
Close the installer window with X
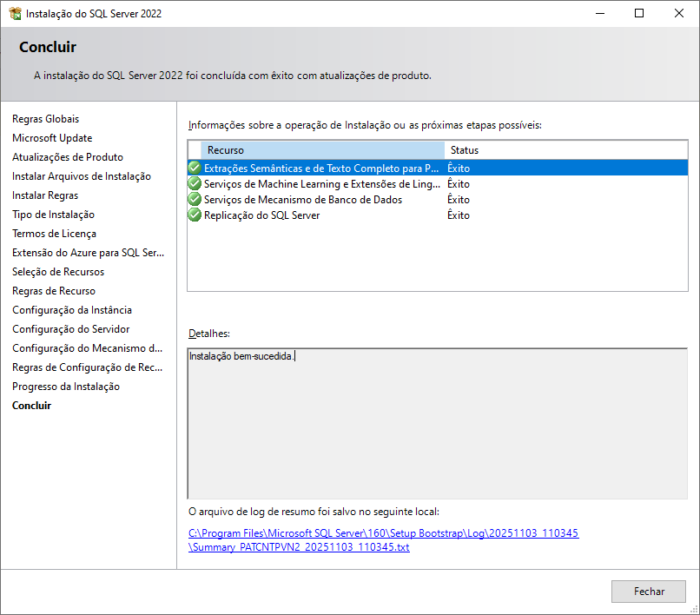click(x=679, y=13)
